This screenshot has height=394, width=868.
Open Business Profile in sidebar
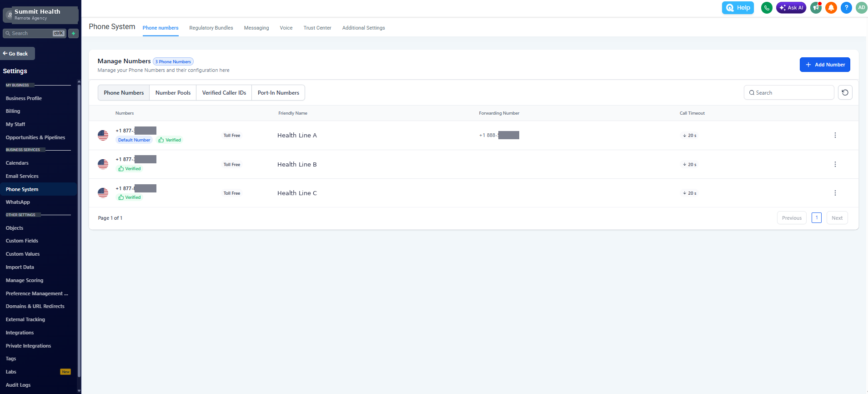[24, 98]
